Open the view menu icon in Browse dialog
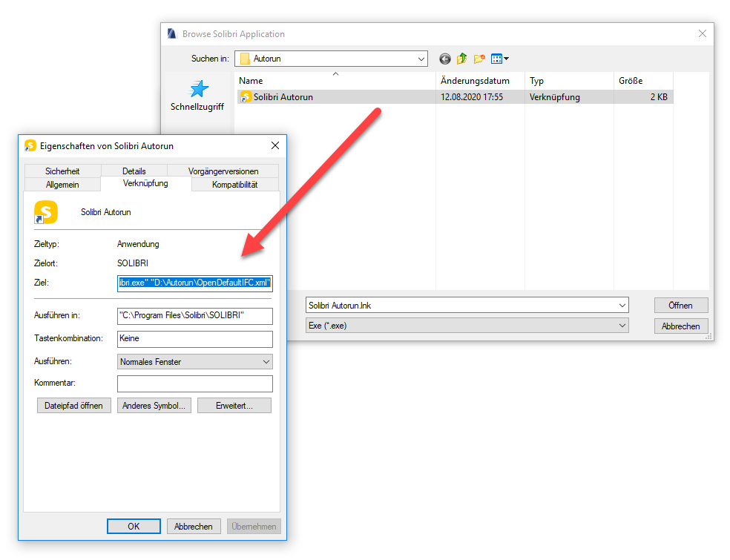Viewport: 730px width, 560px height. pos(500,59)
